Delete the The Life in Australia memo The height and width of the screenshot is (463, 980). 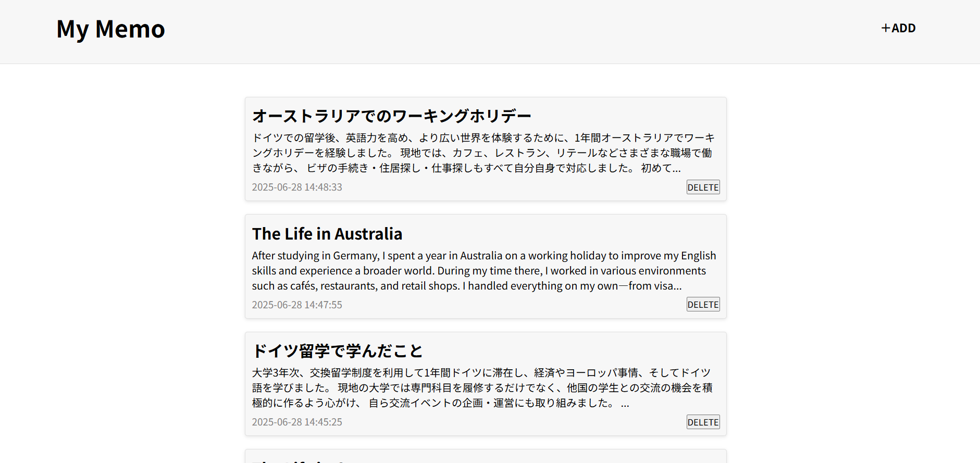pos(702,305)
